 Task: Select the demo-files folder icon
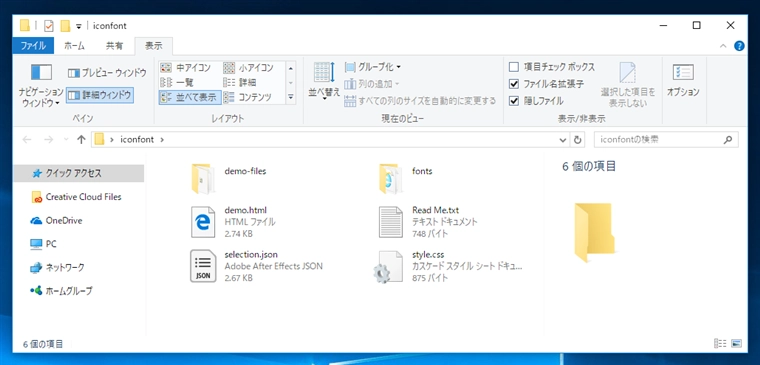[203, 179]
